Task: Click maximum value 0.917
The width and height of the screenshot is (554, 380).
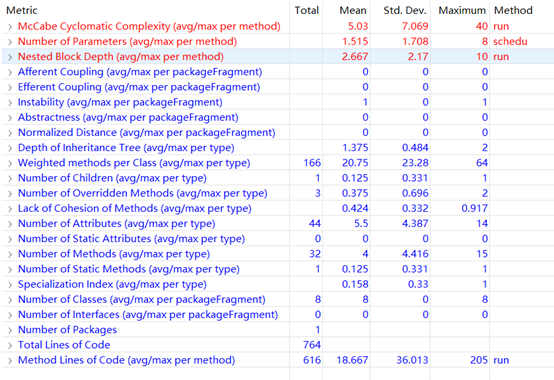Action: coord(475,208)
